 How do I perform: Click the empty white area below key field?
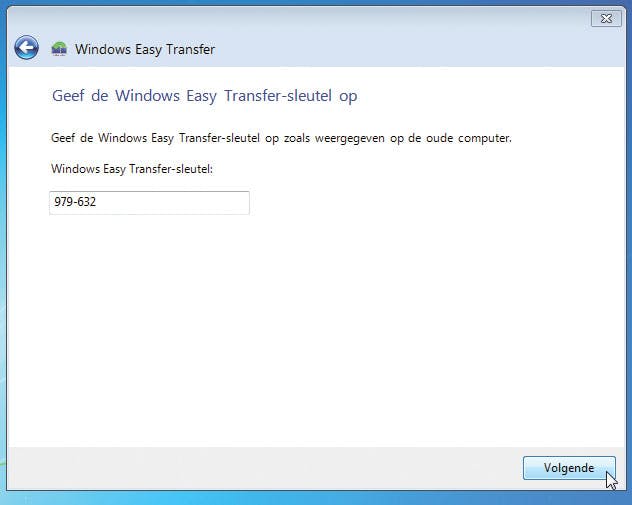pyautogui.click(x=314, y=330)
